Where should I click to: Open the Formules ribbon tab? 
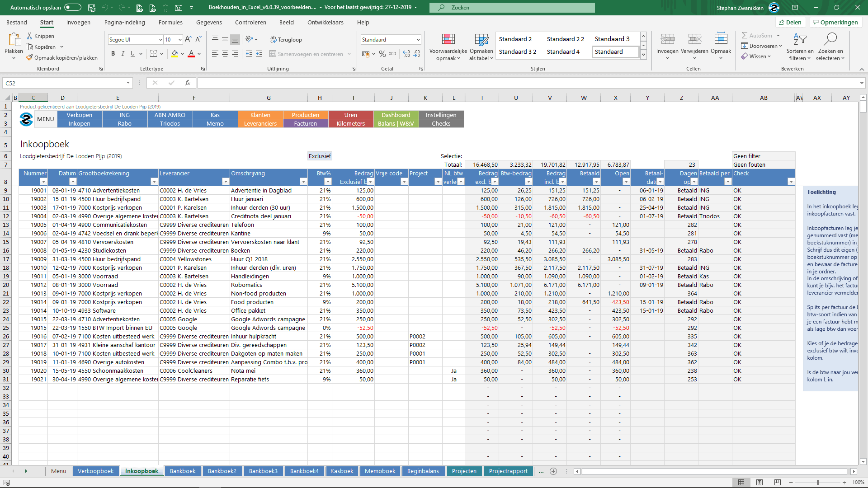170,22
